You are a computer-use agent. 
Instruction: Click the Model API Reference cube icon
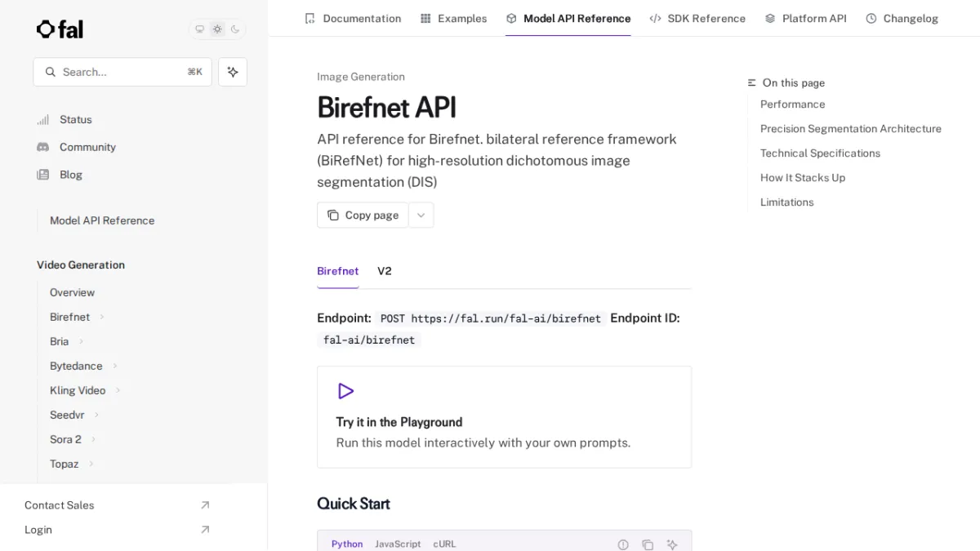click(511, 18)
